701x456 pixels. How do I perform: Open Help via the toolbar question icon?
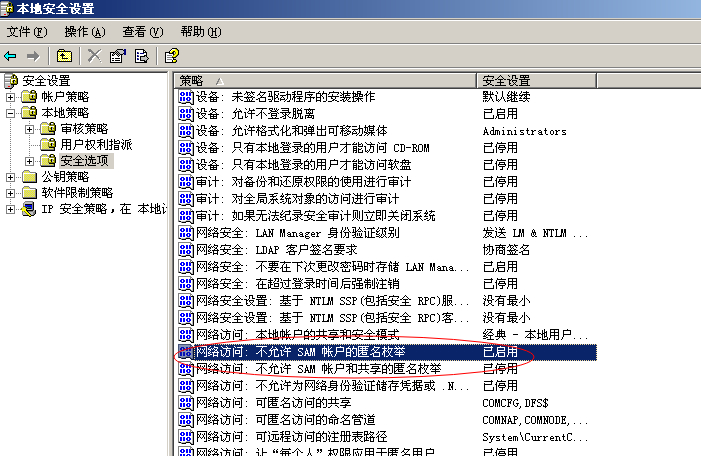[x=172, y=56]
